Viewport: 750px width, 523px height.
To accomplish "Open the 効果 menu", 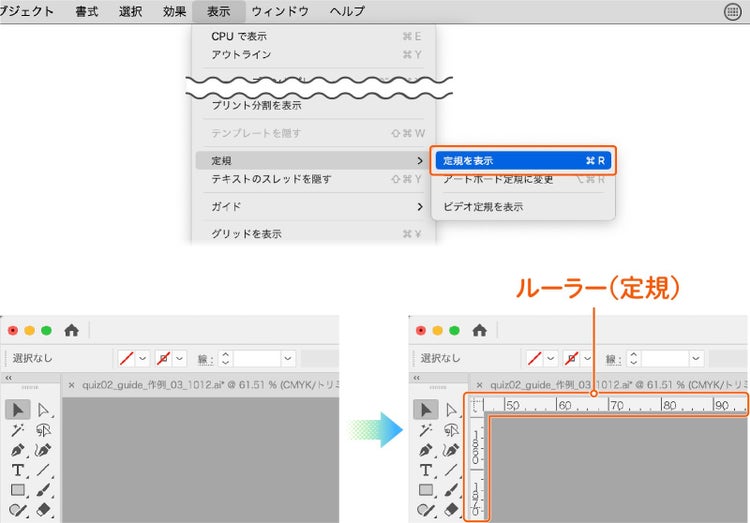I will pyautogui.click(x=174, y=11).
